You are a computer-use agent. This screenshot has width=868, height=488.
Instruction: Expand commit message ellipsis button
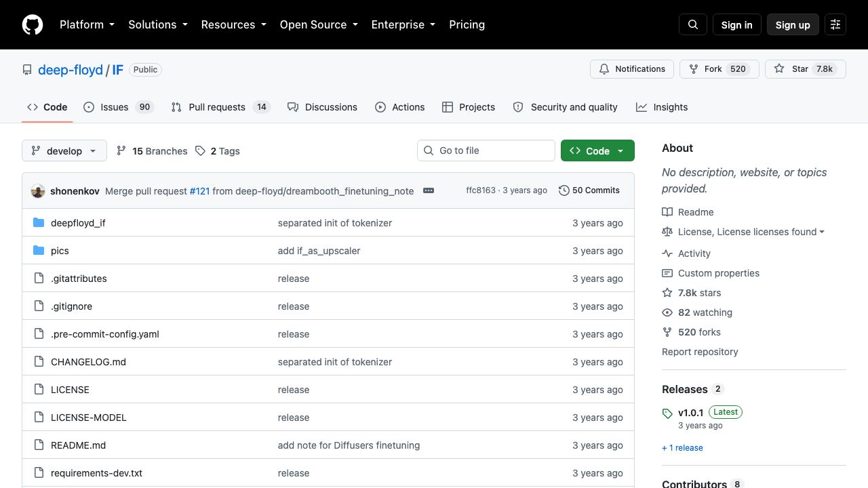coord(429,190)
